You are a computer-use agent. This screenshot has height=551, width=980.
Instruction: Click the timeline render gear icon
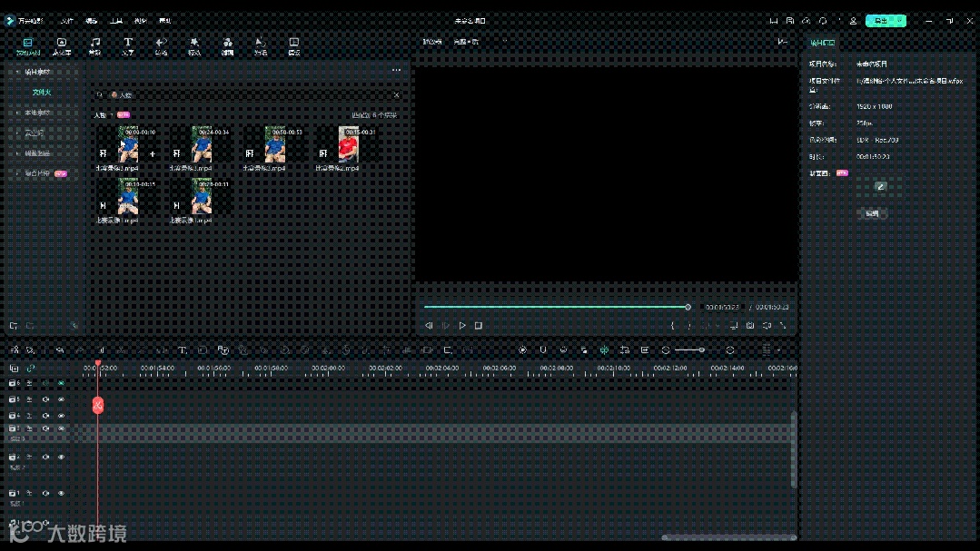point(522,350)
